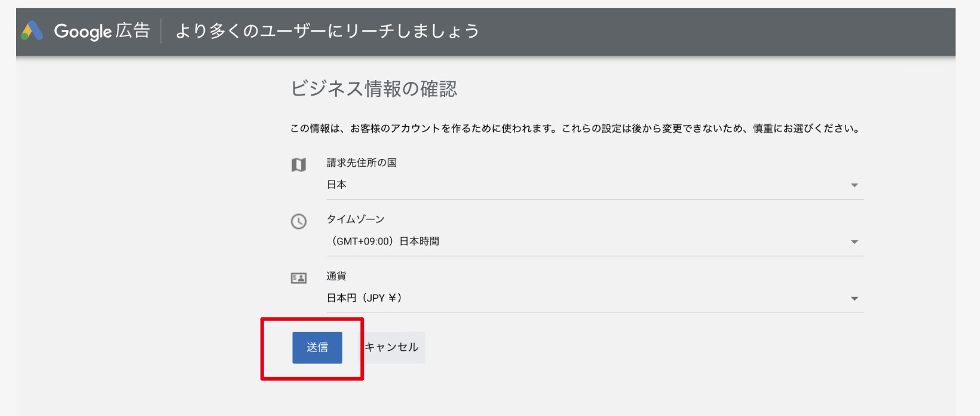The width and height of the screenshot is (980, 416).
Task: Click the Google 広告 wordmark in header
Action: [102, 31]
